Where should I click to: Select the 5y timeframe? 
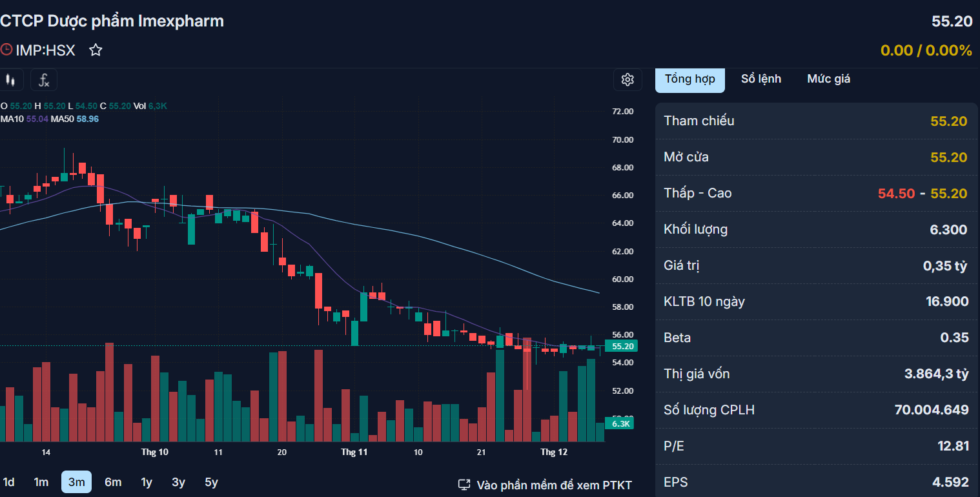[x=211, y=482]
